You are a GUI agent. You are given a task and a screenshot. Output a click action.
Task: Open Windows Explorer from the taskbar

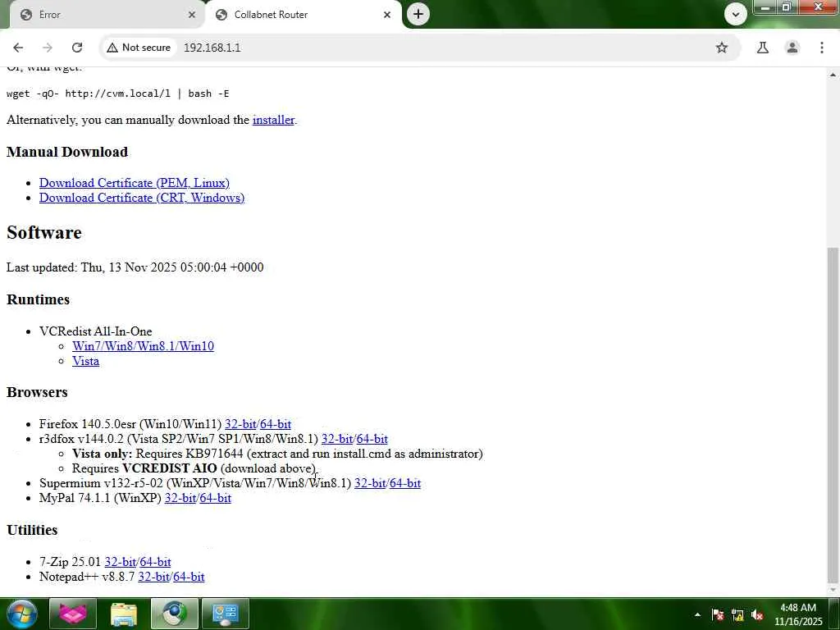point(124,614)
